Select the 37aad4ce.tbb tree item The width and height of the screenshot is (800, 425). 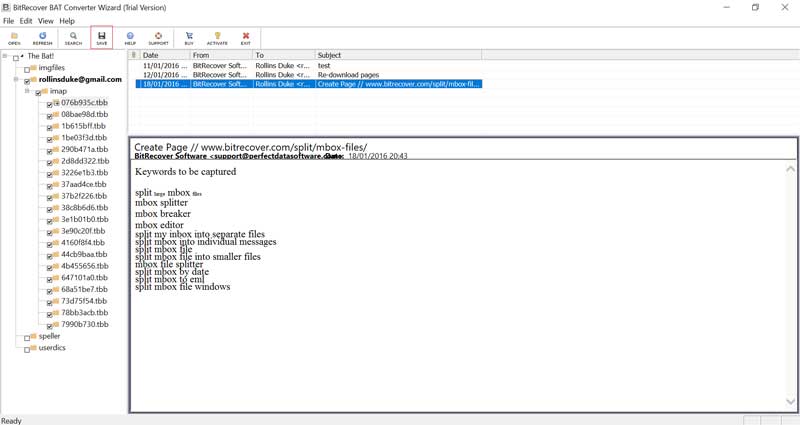(x=84, y=185)
